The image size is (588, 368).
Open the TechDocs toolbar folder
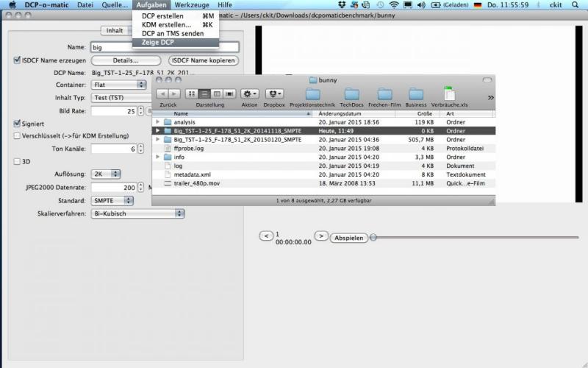352,93
